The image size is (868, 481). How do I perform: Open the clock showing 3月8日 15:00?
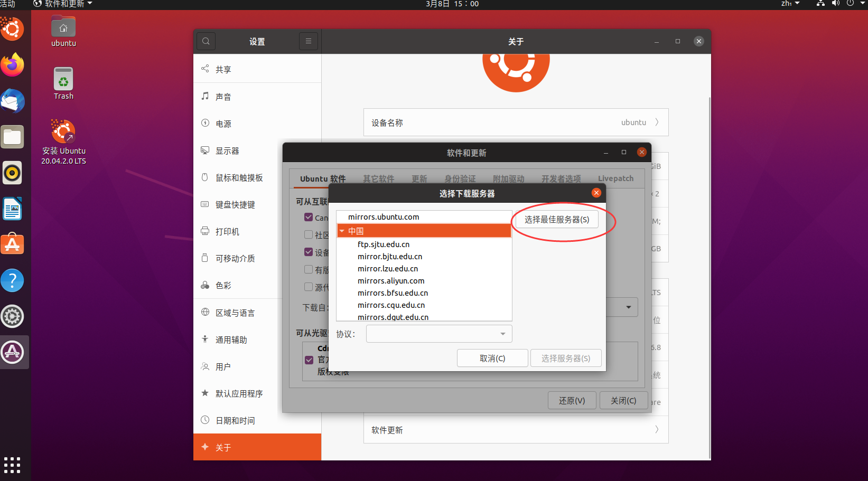(x=452, y=4)
